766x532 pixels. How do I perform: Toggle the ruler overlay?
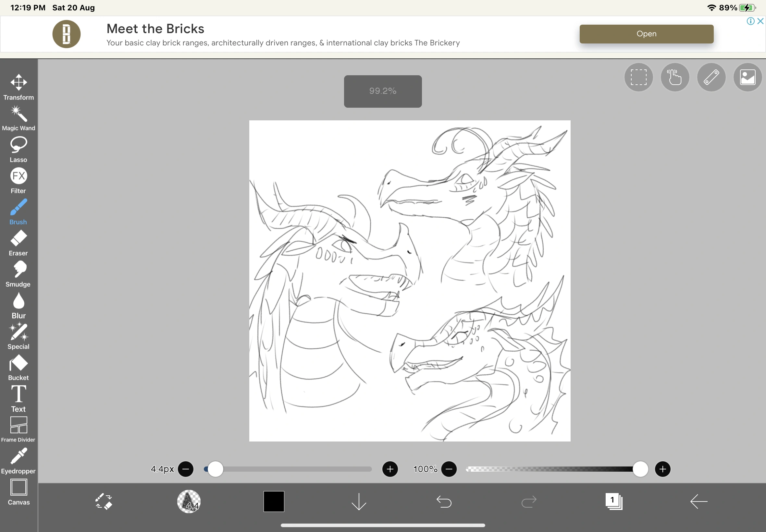711,77
